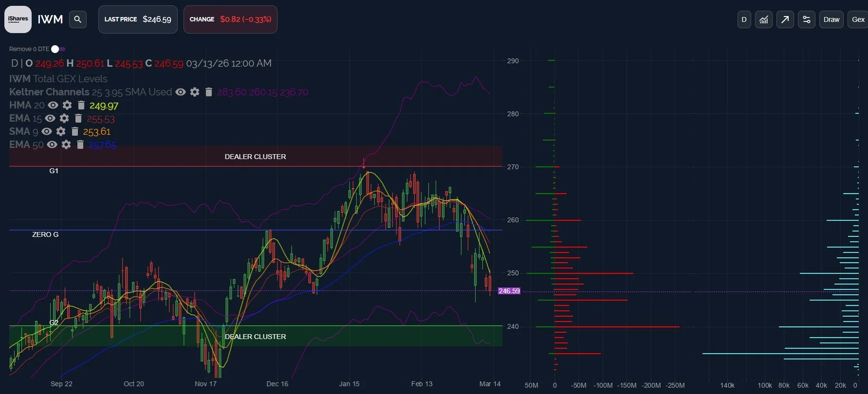Click the lower DEALER CLUSTER label
The image size is (868, 394).
tap(255, 337)
